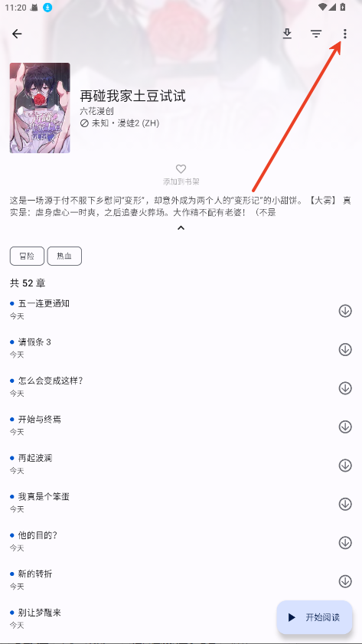The image size is (362, 644).
Task: Open the chapter filter icon
Action: [x=316, y=34]
